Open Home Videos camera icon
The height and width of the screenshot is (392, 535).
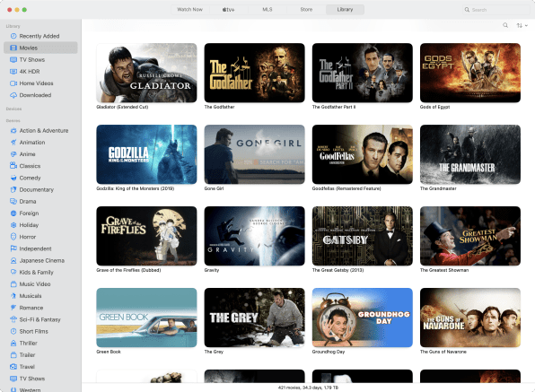(13, 83)
